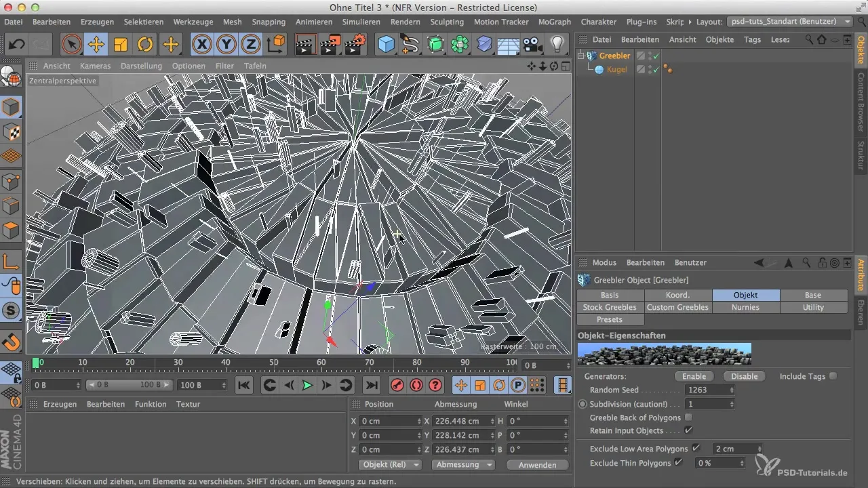Toggle Subdivision animation radio dot
This screenshot has width=868, height=488.
coord(583,403)
